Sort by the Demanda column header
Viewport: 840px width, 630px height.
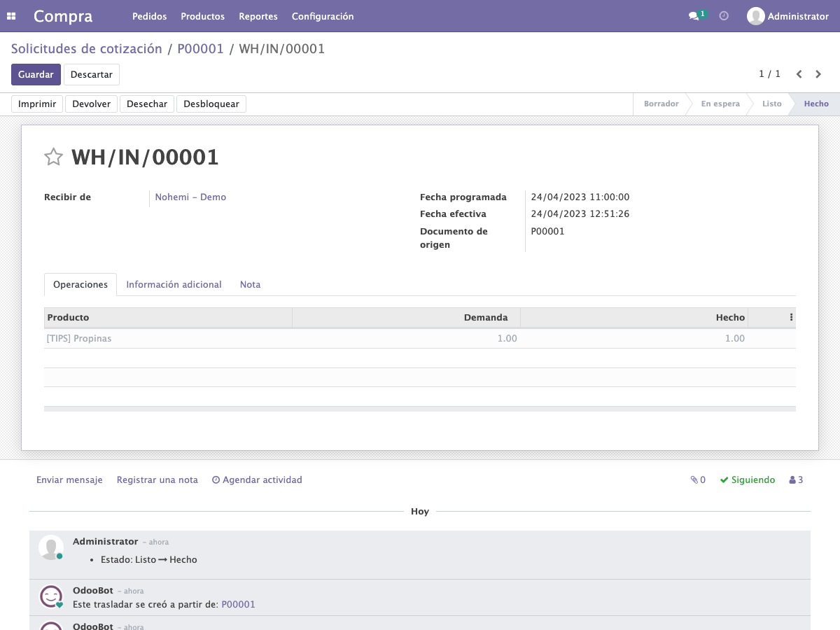pos(406,318)
